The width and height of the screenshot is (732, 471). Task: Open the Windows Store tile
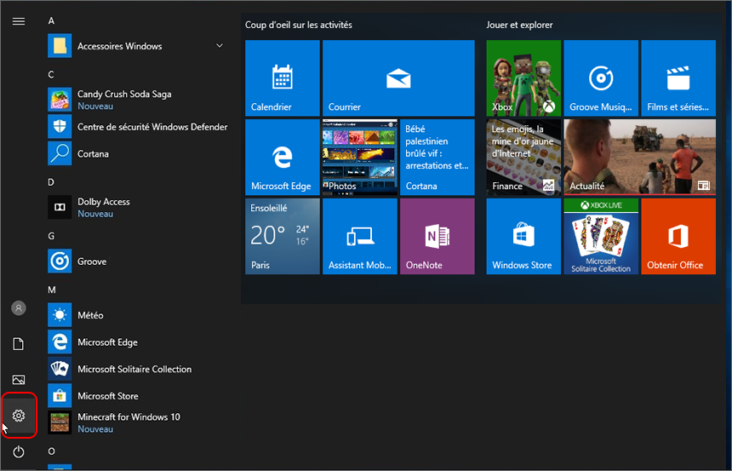[x=523, y=236]
